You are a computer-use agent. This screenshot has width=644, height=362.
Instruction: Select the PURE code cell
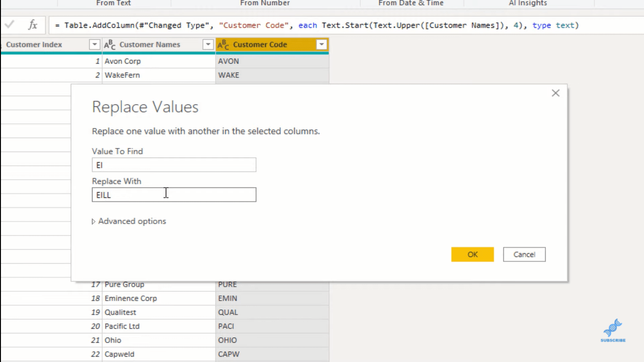(272, 285)
